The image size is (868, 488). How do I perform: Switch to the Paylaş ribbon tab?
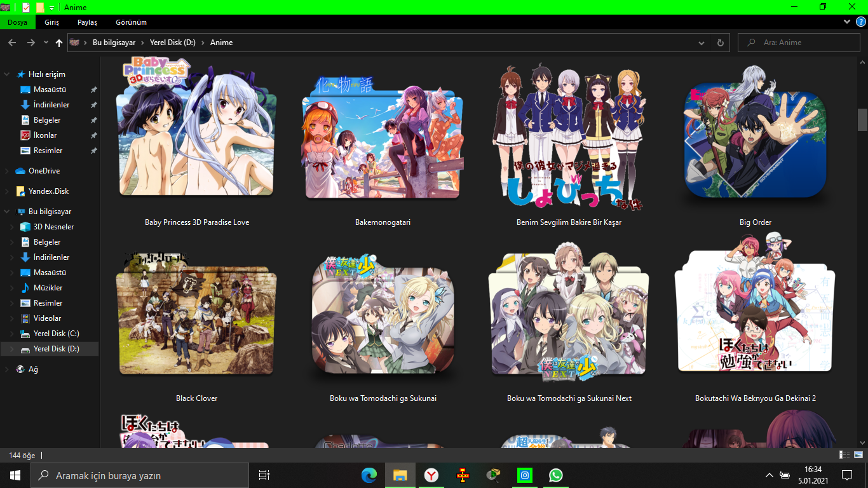click(87, 22)
